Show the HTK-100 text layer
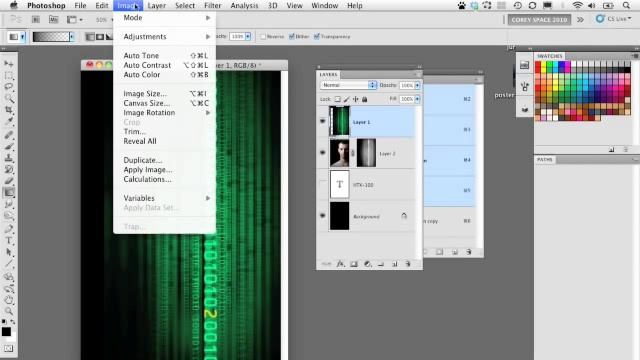The image size is (640, 360). pos(322,184)
